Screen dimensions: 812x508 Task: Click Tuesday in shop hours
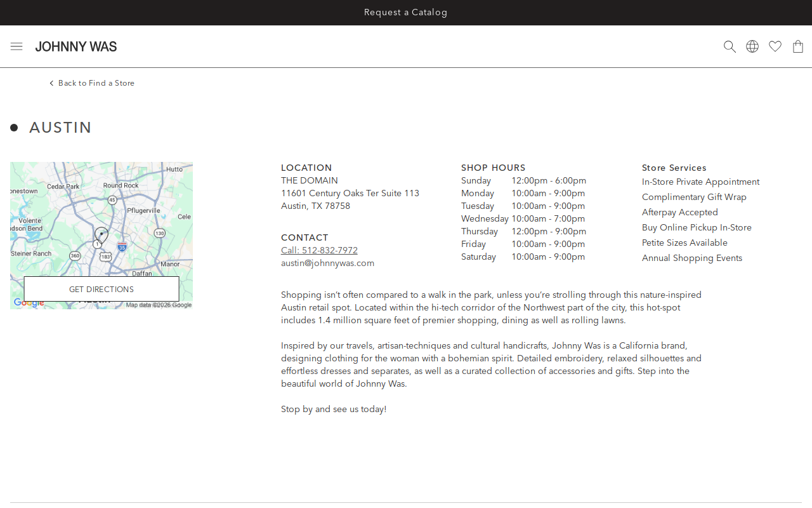(x=478, y=206)
